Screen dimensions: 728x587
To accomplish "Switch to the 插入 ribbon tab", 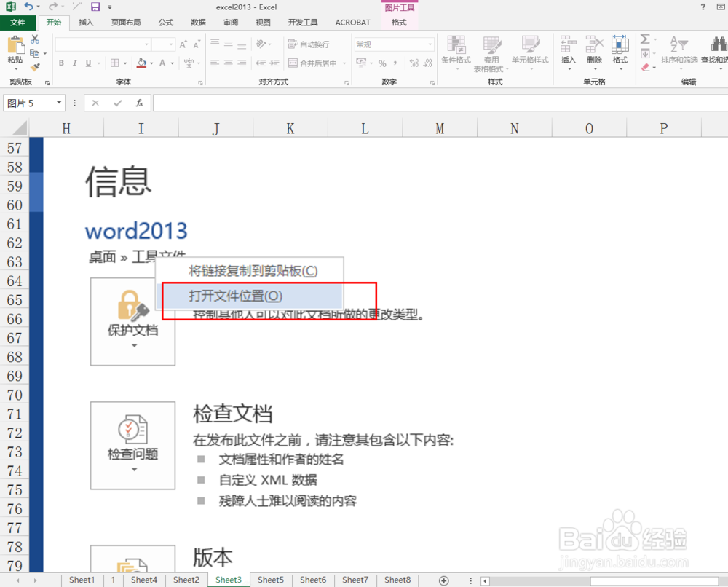I will point(86,22).
